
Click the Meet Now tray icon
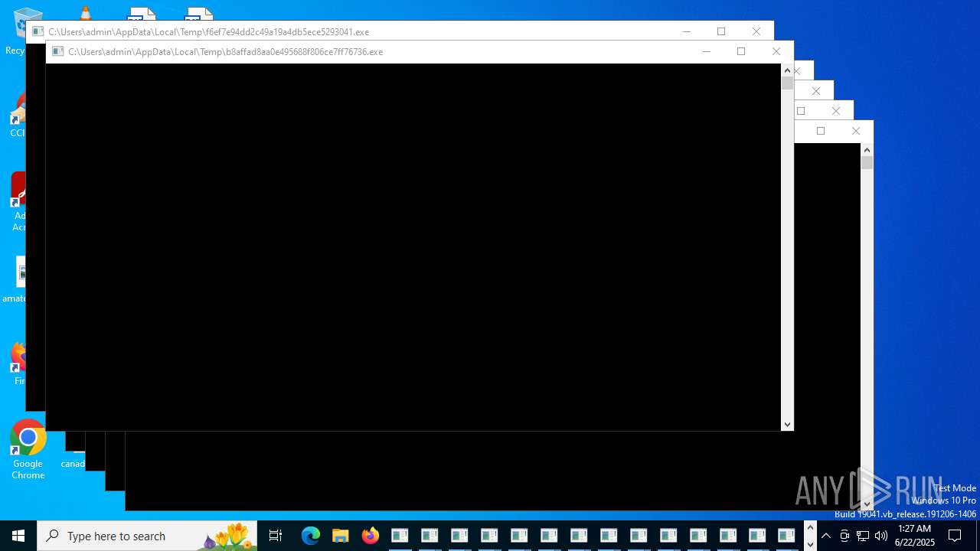pos(844,536)
